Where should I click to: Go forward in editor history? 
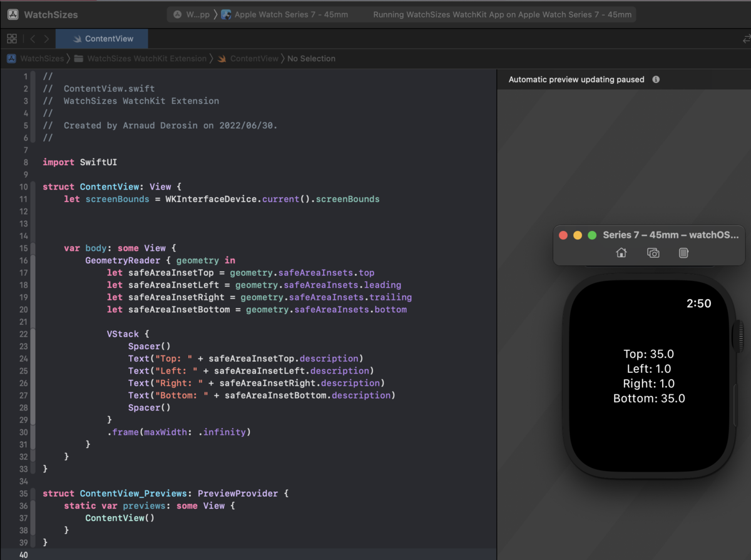tap(46, 39)
